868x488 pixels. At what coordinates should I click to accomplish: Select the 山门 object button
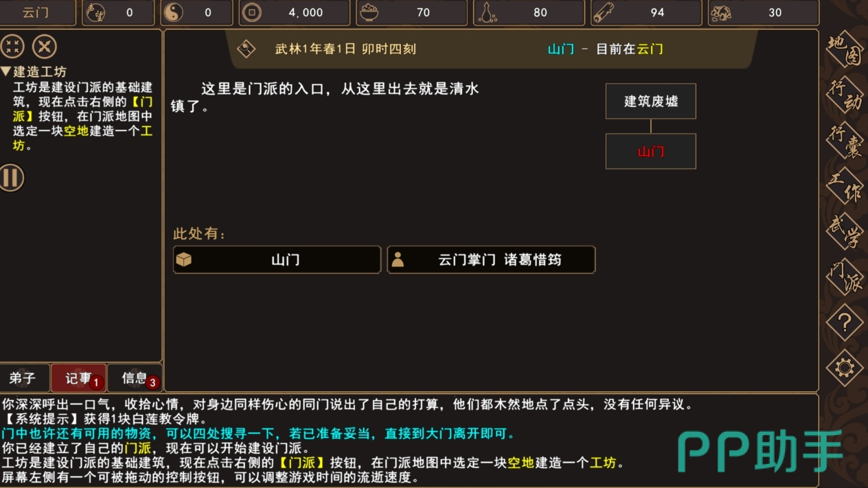point(277,260)
